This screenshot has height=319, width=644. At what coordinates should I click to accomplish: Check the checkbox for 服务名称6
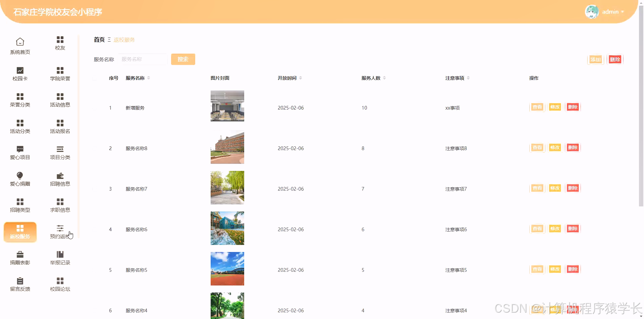tap(95, 229)
